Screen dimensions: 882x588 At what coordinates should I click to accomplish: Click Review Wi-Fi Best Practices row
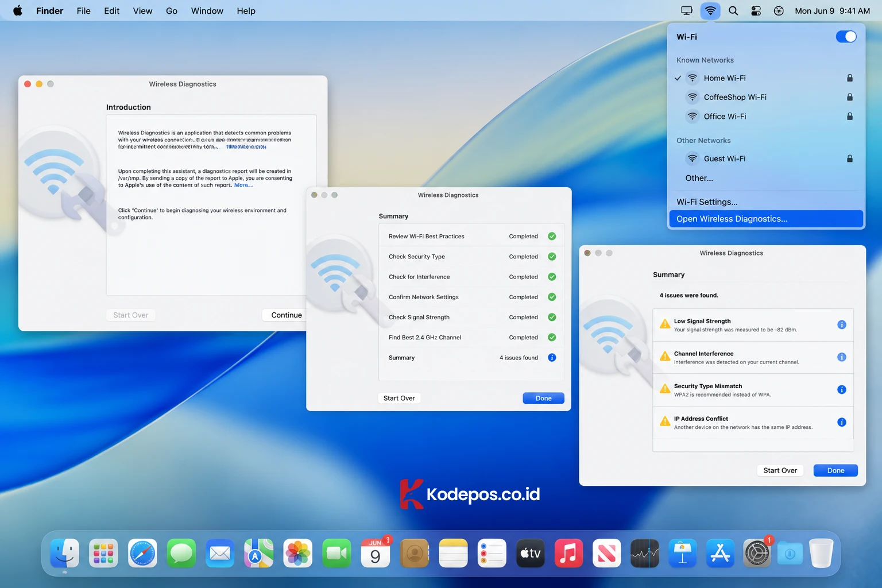(471, 236)
